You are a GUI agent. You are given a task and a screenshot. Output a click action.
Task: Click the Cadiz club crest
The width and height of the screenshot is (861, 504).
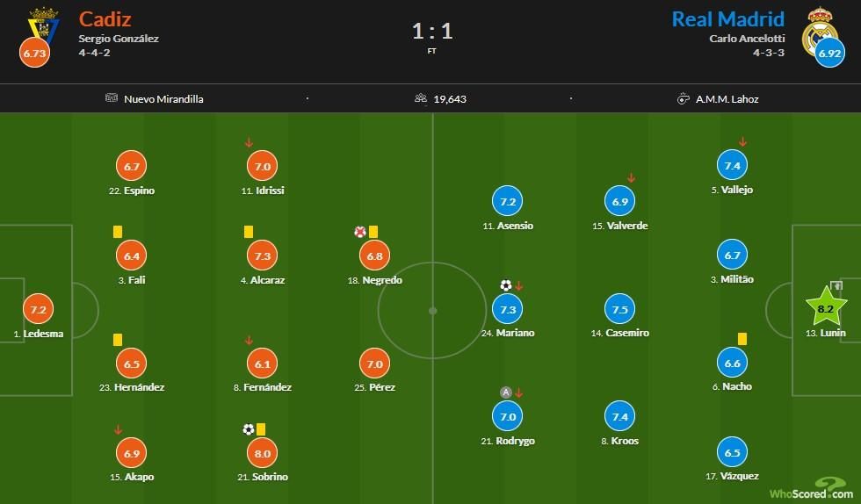point(42,25)
